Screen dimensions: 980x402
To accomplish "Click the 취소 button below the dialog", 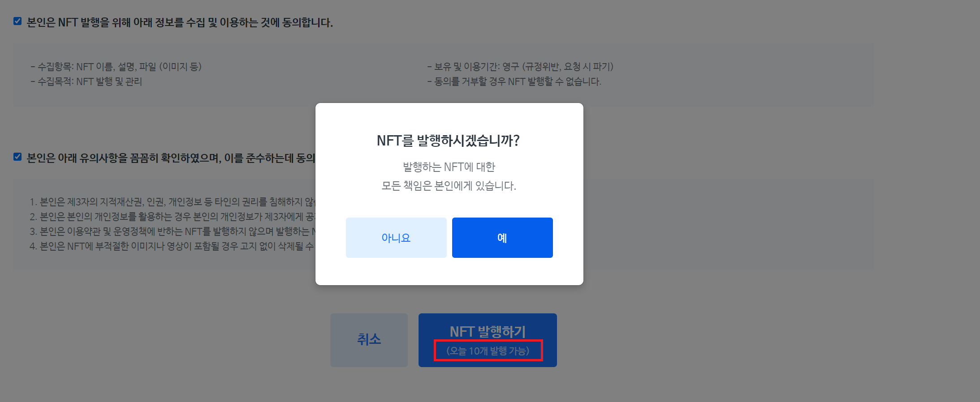I will (369, 340).
